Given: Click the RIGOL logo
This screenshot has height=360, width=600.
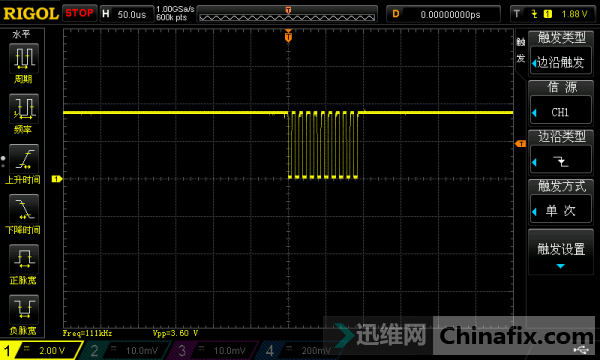Looking at the screenshot, I should (31, 14).
